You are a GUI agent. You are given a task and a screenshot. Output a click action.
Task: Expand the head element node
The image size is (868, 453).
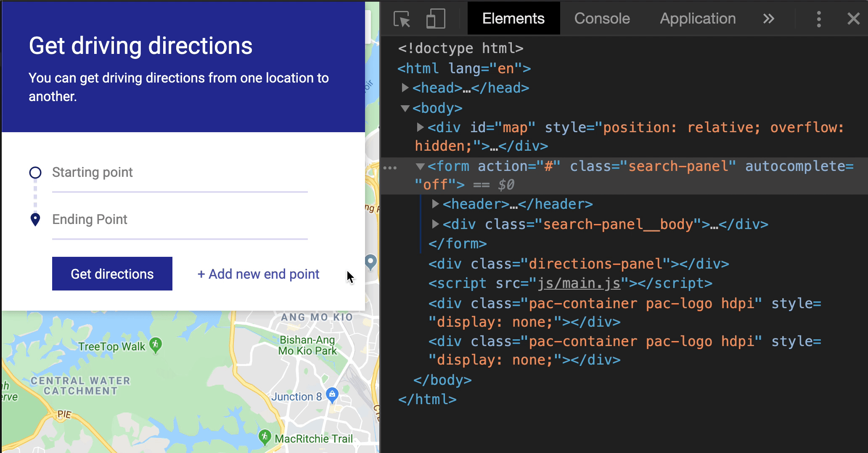pyautogui.click(x=405, y=88)
